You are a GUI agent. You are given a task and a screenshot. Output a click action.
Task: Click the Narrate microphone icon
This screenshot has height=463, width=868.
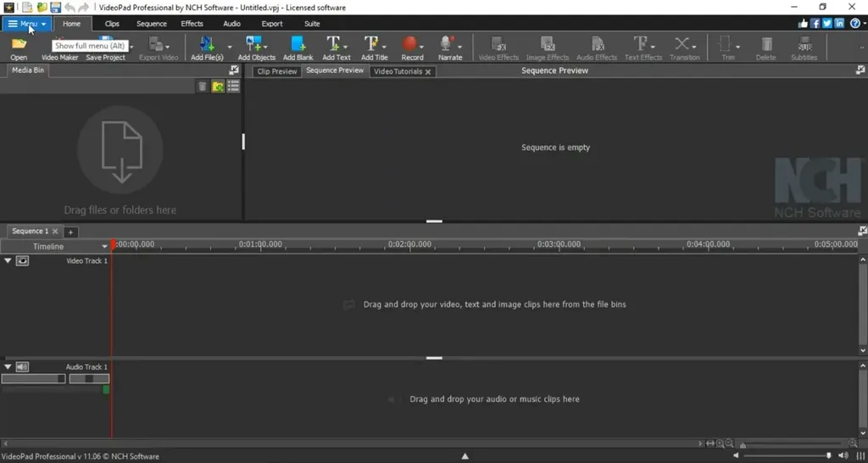tap(447, 44)
